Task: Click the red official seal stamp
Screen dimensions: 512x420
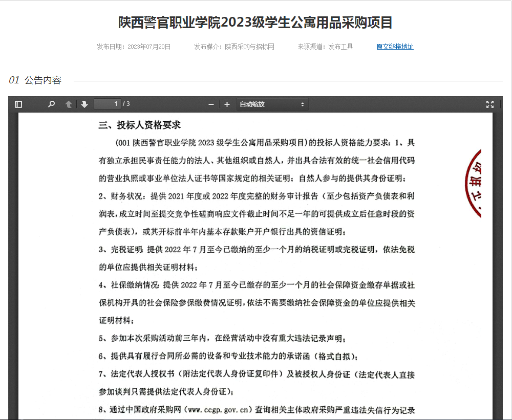Action: click(473, 184)
